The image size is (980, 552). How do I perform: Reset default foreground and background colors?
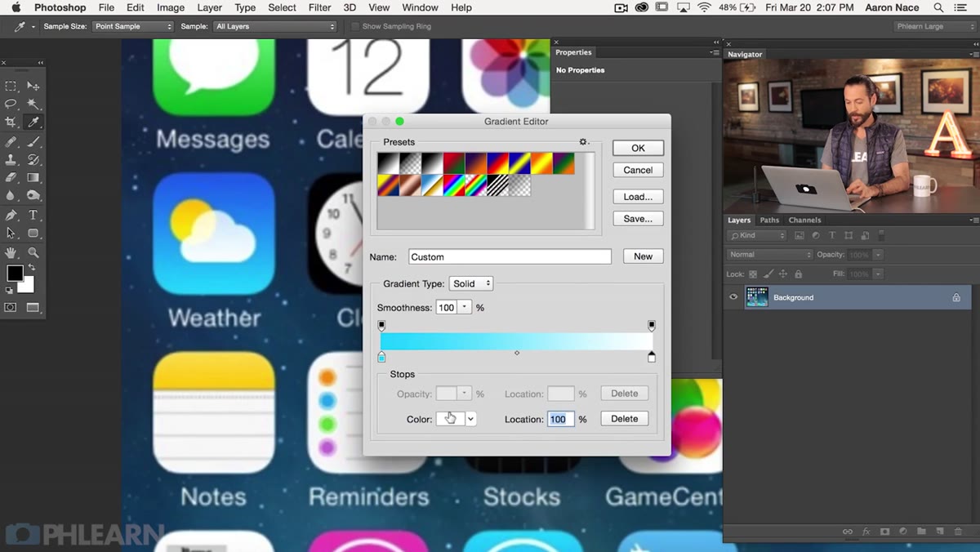(10, 290)
